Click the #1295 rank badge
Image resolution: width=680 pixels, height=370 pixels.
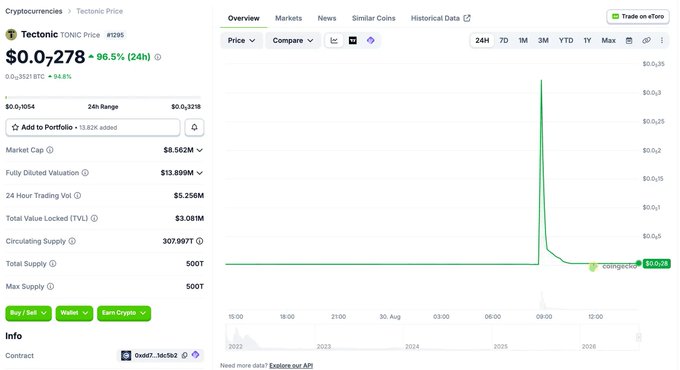(x=115, y=35)
